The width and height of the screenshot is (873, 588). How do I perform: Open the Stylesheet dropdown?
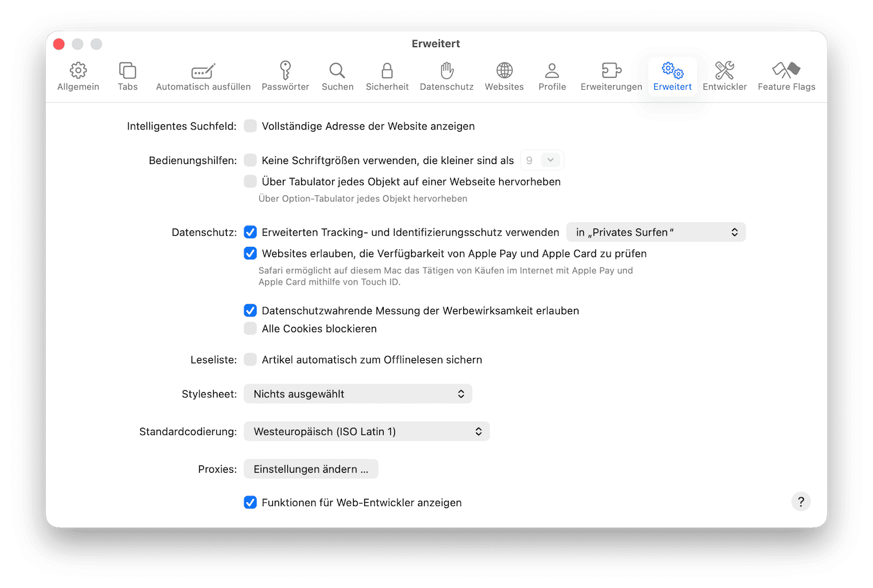point(358,393)
